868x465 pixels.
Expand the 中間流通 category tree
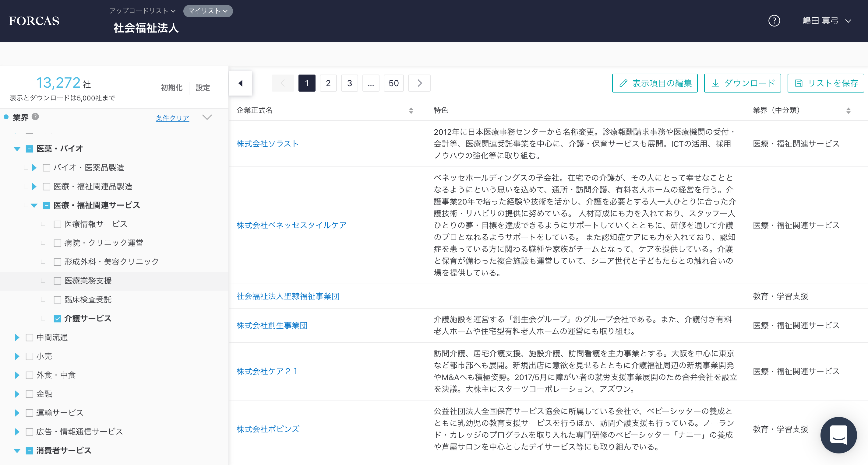[16, 337]
